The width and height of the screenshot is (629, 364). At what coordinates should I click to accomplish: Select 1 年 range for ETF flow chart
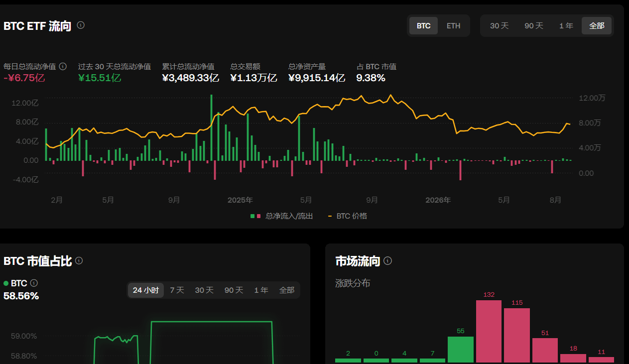coord(566,26)
